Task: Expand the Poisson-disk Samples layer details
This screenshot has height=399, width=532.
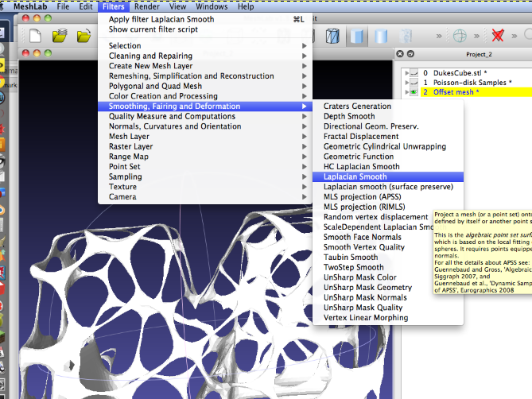Action: (x=406, y=83)
